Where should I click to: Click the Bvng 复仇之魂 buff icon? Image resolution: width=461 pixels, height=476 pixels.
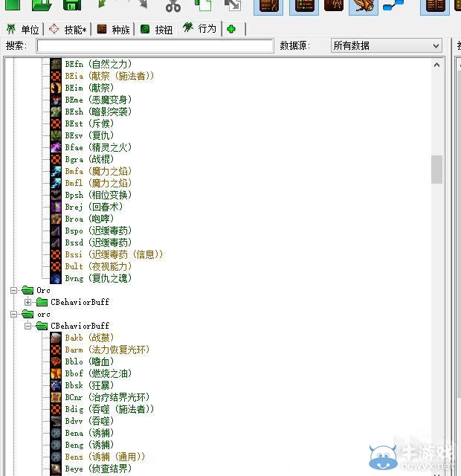coord(56,278)
